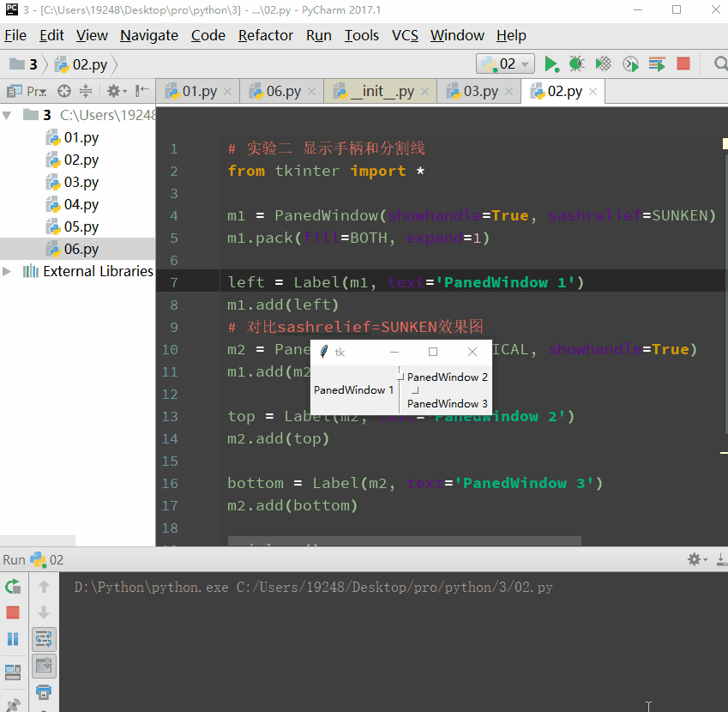Select 01.py in project tree
728x712 pixels.
click(x=72, y=137)
